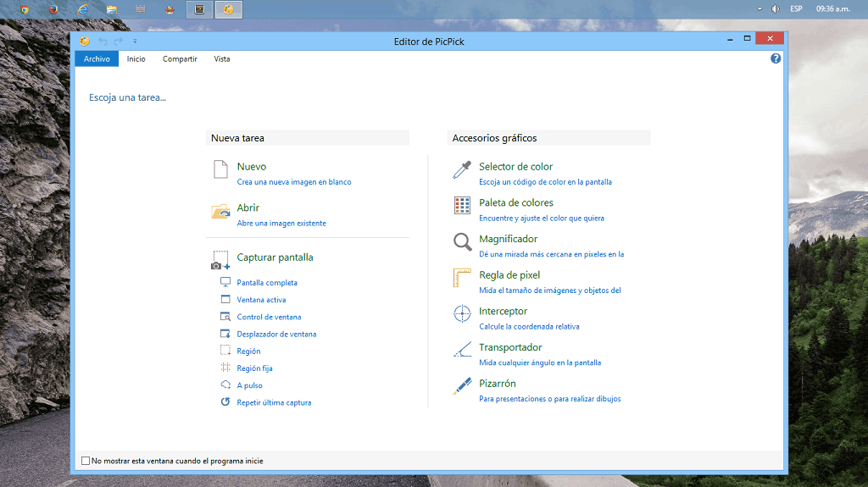
Task: Click the ESP language indicator
Action: [796, 8]
